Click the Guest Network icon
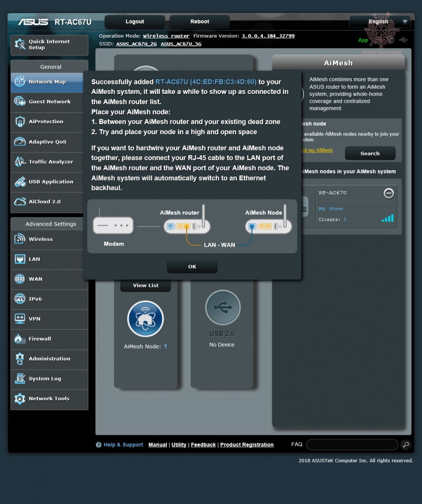 (x=20, y=102)
